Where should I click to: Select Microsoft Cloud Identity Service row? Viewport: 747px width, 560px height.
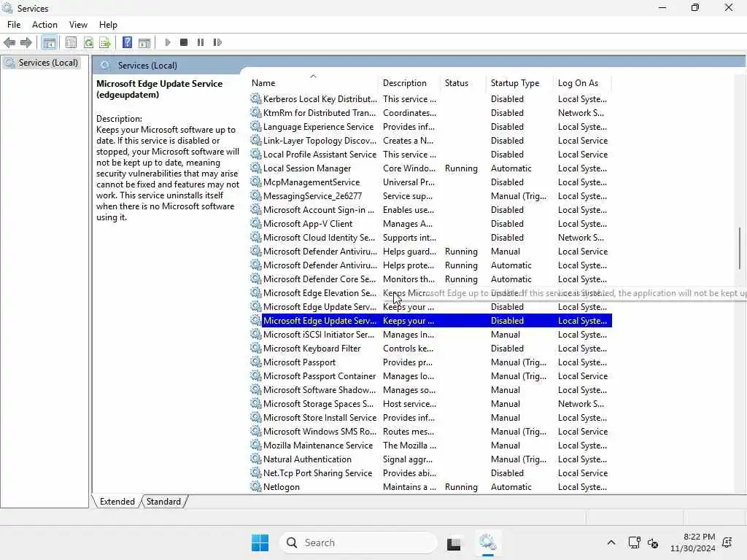430,238
